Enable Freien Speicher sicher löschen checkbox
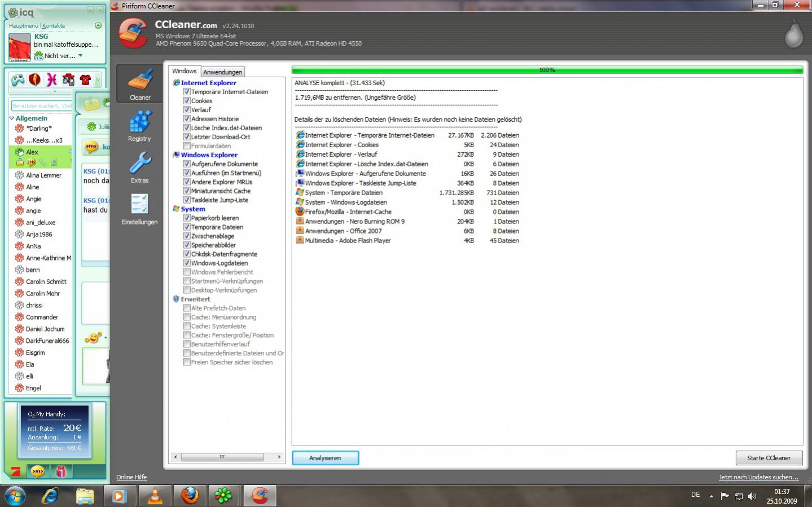812x507 pixels. pos(187,362)
